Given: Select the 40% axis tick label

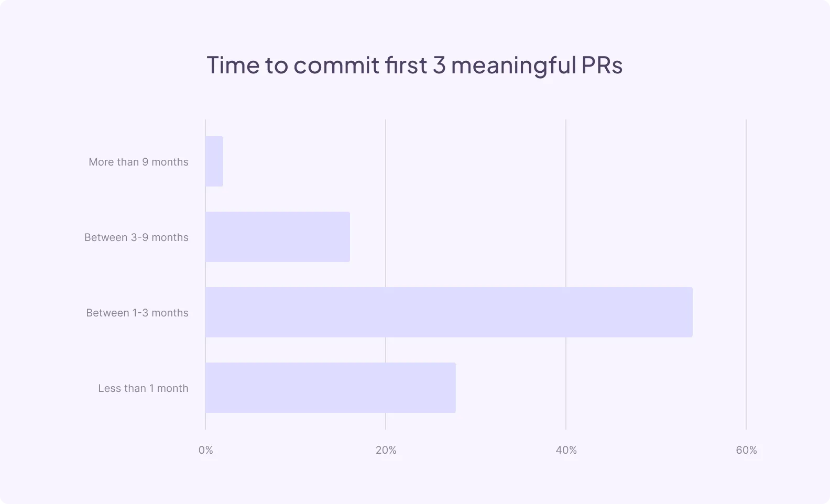Looking at the screenshot, I should [x=566, y=450].
